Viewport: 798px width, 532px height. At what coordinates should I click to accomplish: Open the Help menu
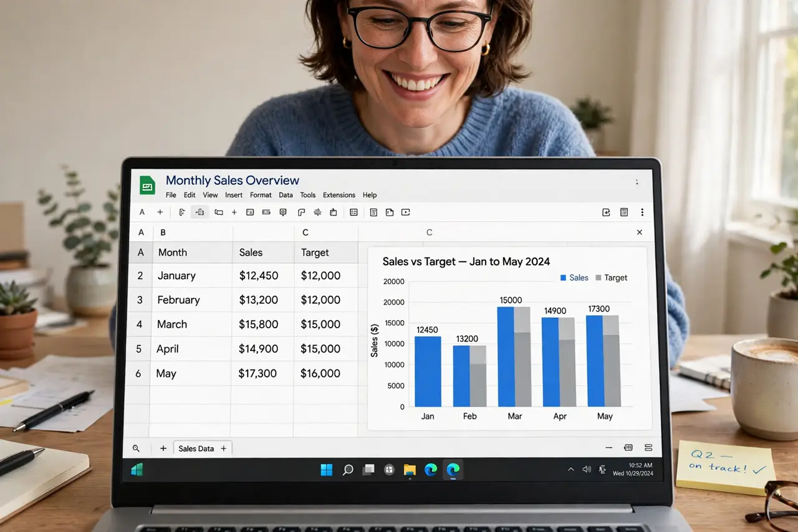[x=370, y=195]
